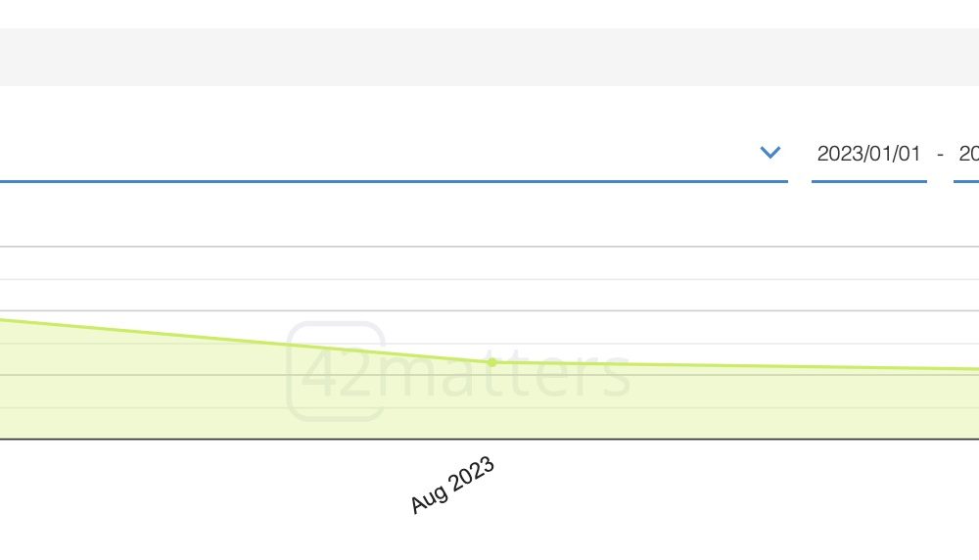Click the Aug 2023 axis label
This screenshot has width=979, height=560.
pyautogui.click(x=452, y=485)
